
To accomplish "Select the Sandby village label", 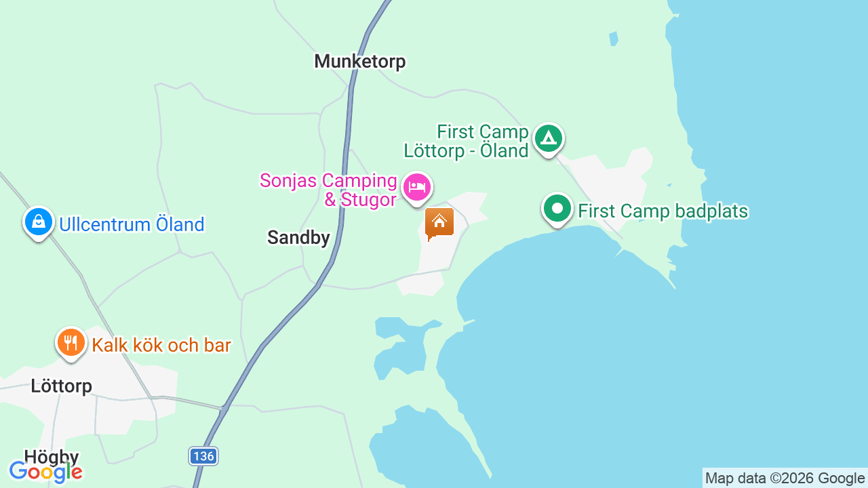I will click(298, 238).
